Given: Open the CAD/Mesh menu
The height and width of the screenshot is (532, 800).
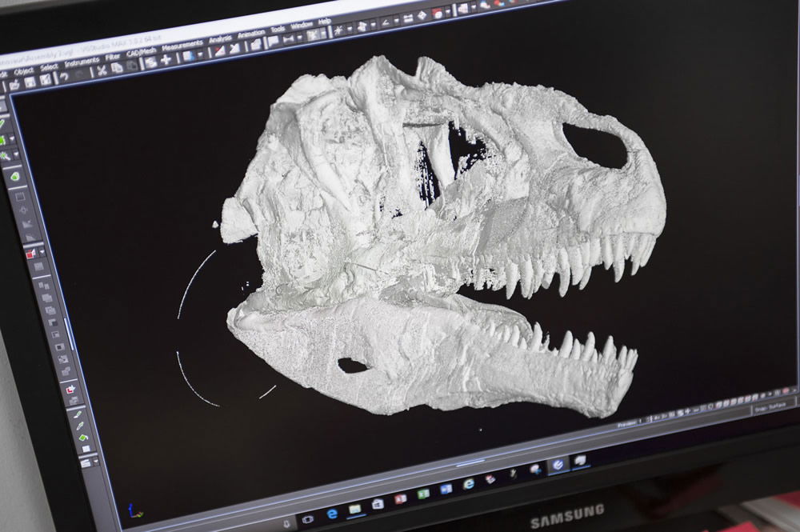Looking at the screenshot, I should pos(141,52).
